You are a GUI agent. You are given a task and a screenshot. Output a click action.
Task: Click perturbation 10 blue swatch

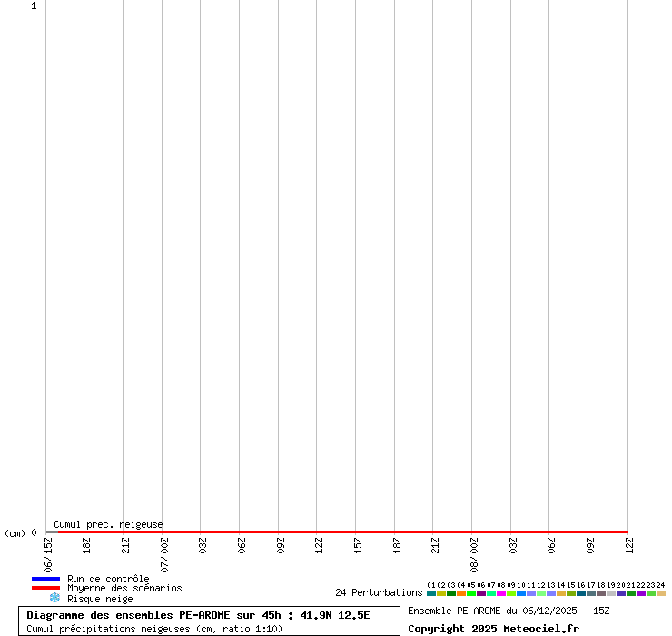(521, 593)
